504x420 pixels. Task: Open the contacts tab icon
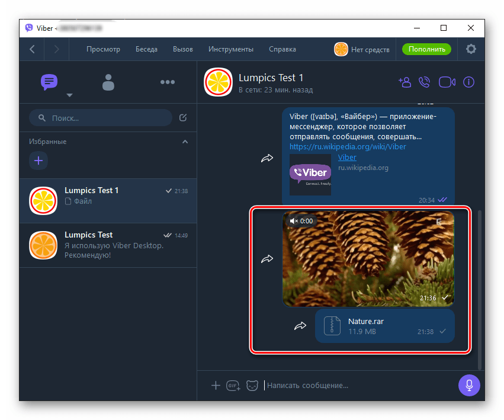[108, 82]
